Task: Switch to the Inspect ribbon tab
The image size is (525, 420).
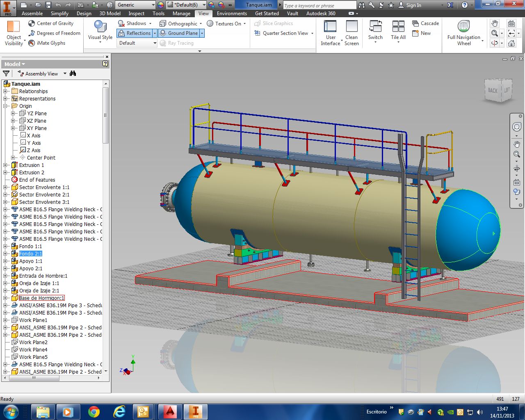Action: [136, 14]
